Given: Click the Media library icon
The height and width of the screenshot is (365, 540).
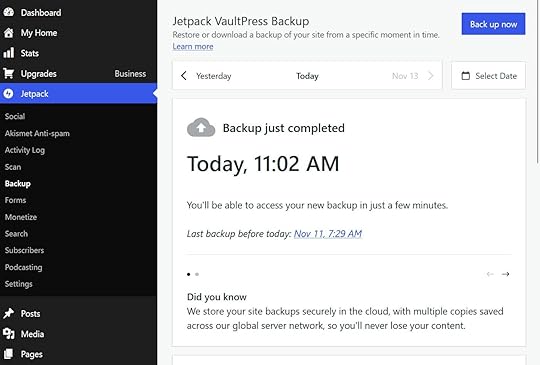Looking at the screenshot, I should click(x=9, y=334).
